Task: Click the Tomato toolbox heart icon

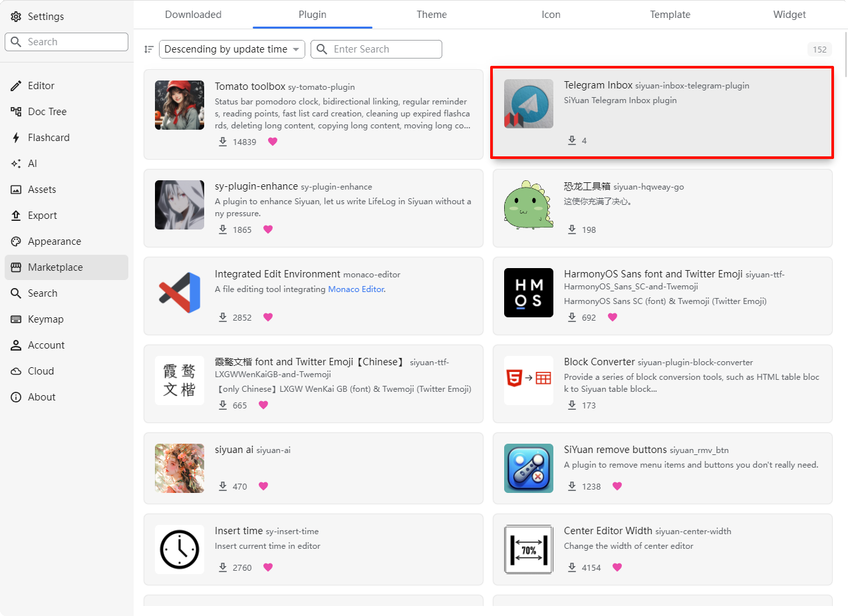Action: 272,142
